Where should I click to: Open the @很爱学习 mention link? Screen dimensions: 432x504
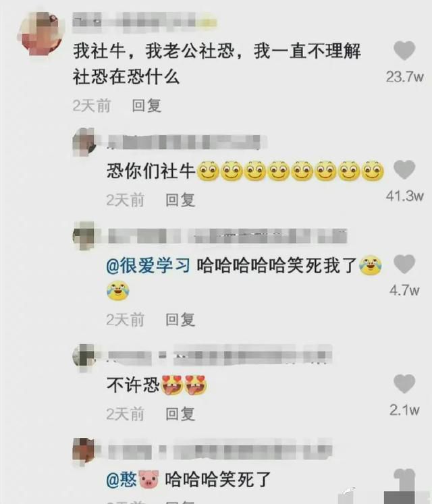148,266
